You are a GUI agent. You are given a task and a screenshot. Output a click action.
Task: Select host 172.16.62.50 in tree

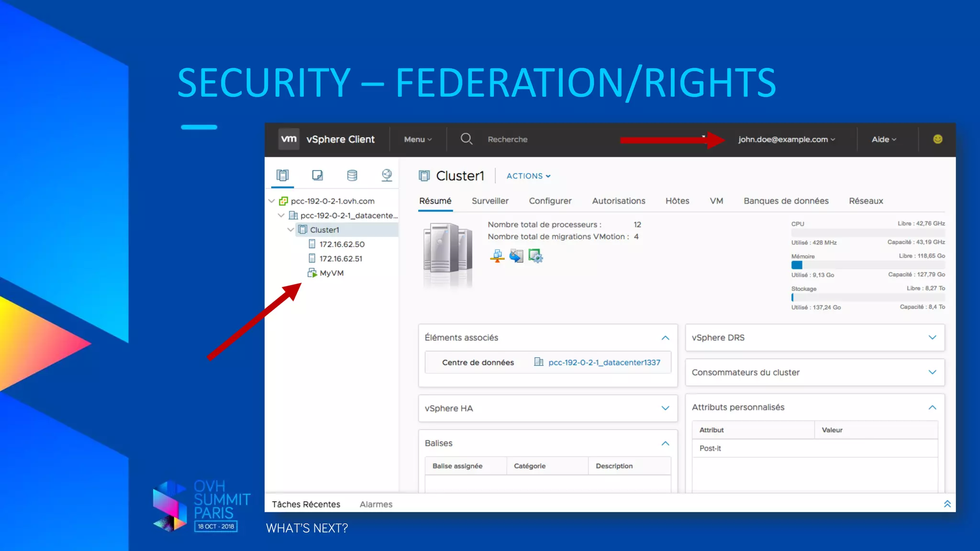342,244
